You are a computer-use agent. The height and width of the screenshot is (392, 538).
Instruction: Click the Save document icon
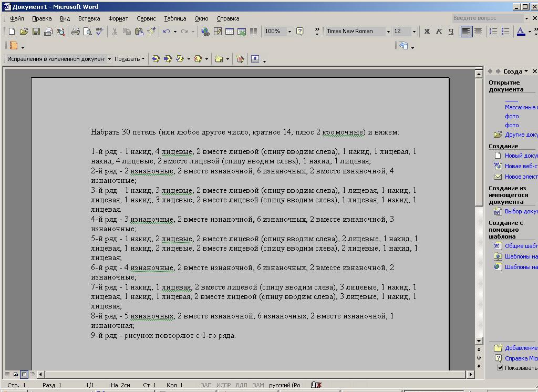pyautogui.click(x=36, y=32)
